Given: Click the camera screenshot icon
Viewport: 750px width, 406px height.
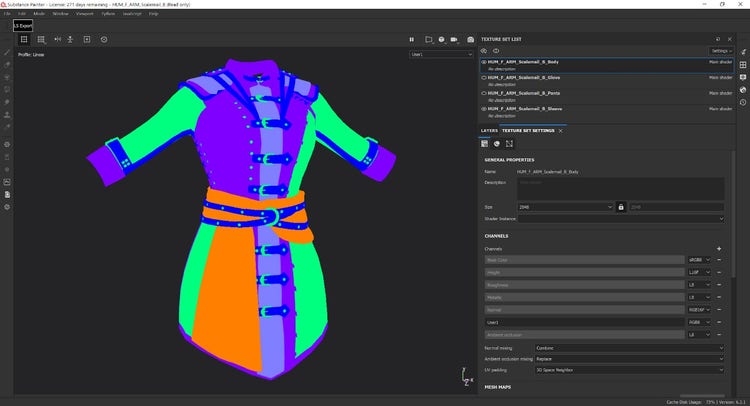Looking at the screenshot, I should [471, 39].
